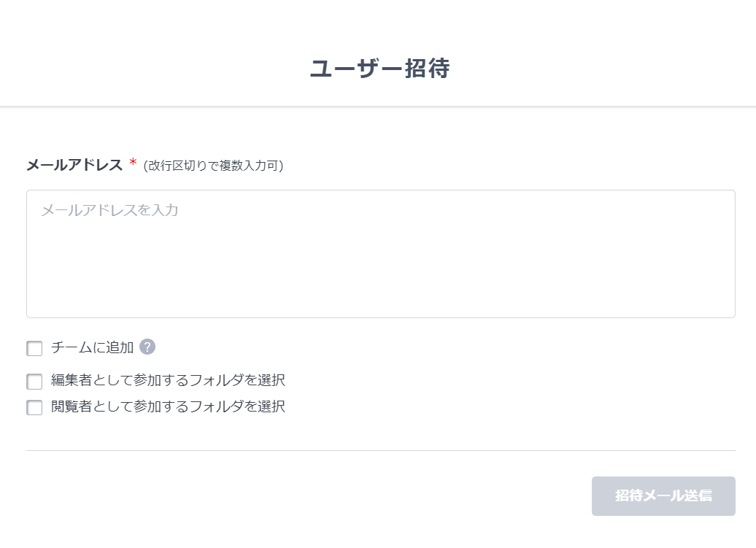Click the 編集者として参加するフォルダを選択 label
The width and height of the screenshot is (756, 548).
[169, 381]
